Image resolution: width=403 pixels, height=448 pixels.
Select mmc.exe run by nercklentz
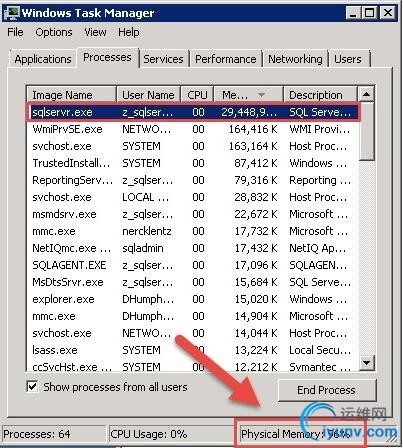193,231
